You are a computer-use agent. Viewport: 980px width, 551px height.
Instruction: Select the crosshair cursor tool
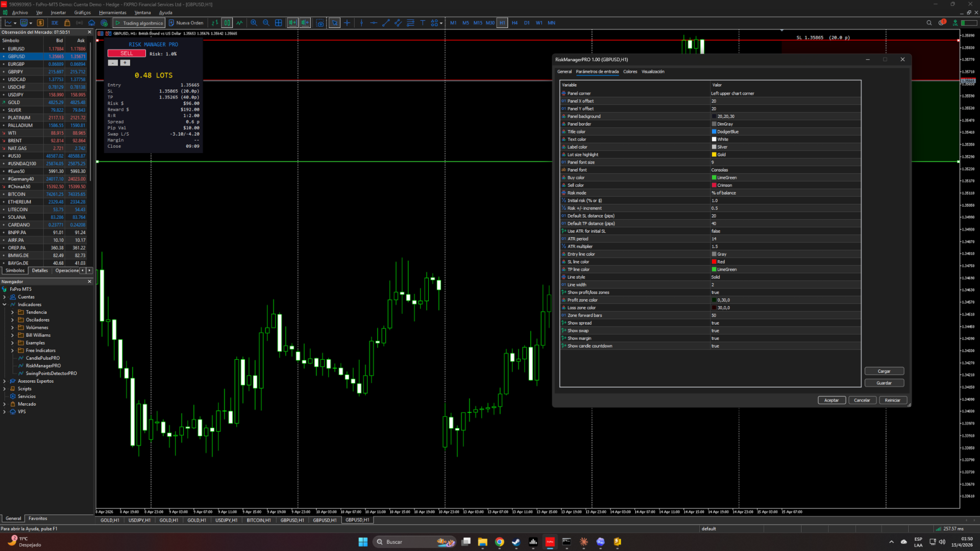pos(347,23)
